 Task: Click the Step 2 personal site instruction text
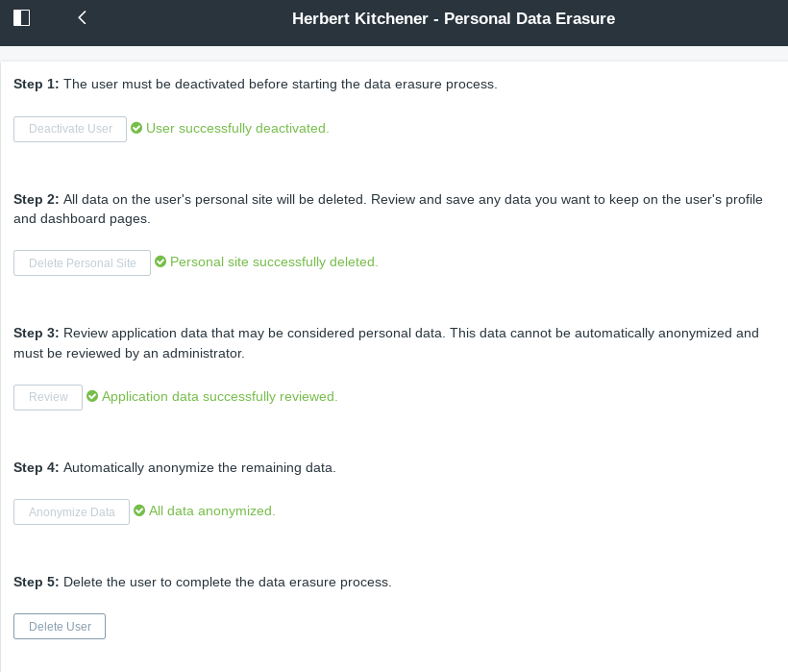pyautogui.click(x=388, y=209)
